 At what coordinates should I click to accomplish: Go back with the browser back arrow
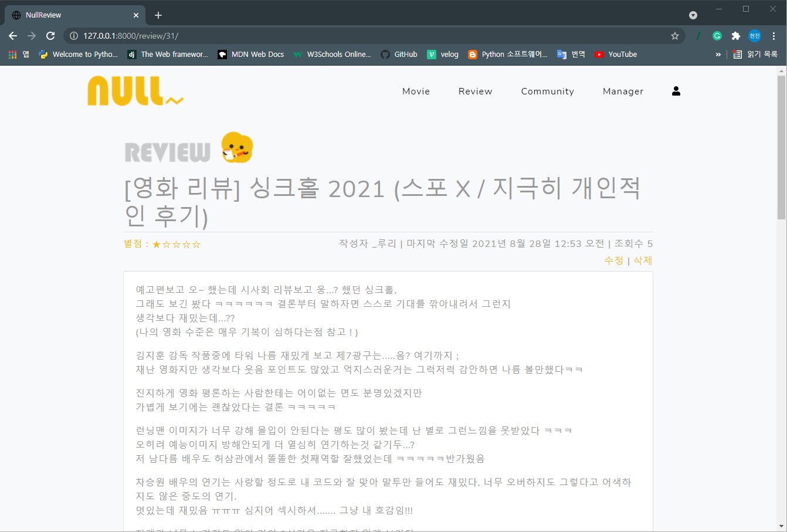coord(13,36)
